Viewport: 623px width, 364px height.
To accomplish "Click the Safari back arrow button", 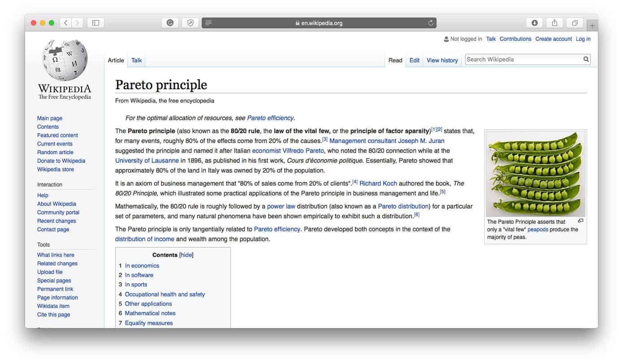I will [x=65, y=23].
